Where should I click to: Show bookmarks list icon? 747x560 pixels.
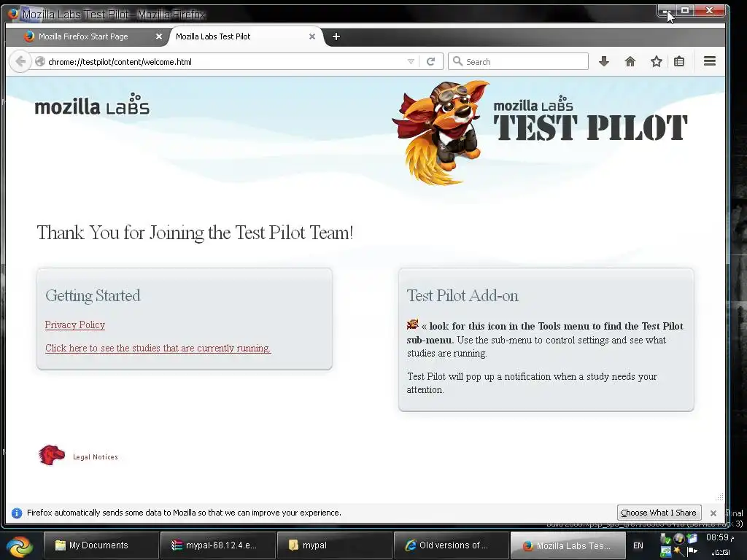pos(679,61)
